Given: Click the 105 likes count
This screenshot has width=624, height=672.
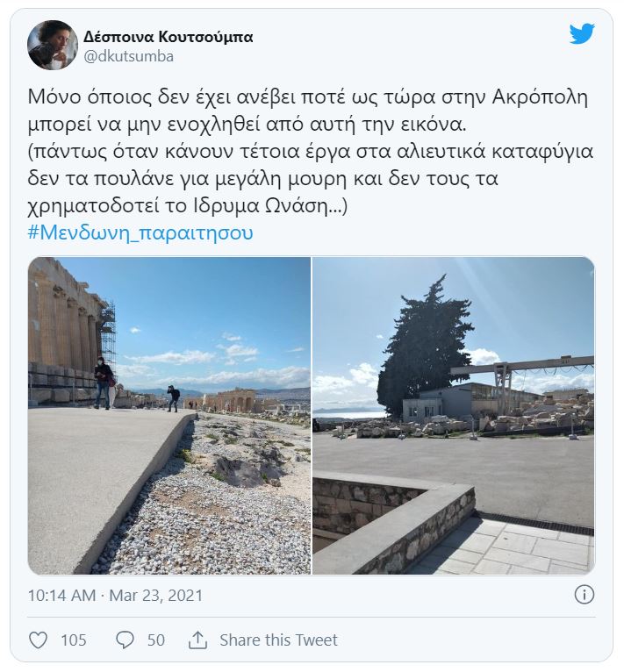Looking at the screenshot, I should 74,640.
